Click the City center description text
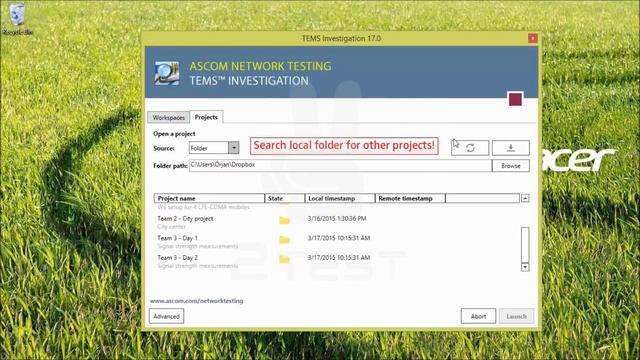The height and width of the screenshot is (360, 640). 171,227
